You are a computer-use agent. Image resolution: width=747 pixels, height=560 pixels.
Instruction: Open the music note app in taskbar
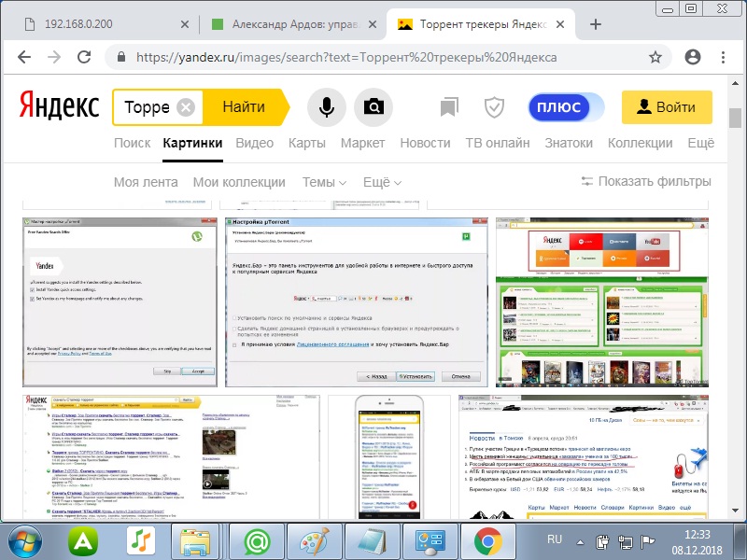tap(141, 541)
